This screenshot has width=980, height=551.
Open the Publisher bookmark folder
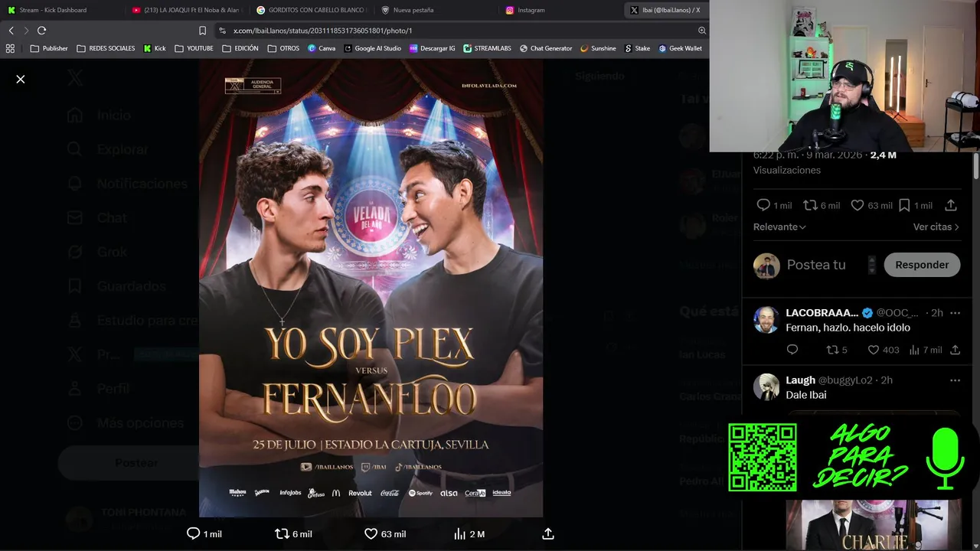click(49, 48)
